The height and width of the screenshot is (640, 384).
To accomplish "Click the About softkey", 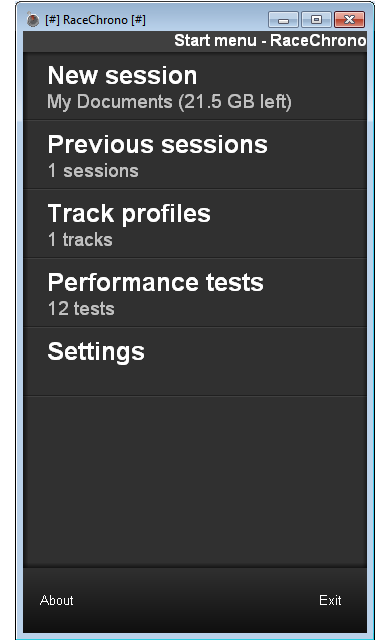I will pyautogui.click(x=57, y=600).
